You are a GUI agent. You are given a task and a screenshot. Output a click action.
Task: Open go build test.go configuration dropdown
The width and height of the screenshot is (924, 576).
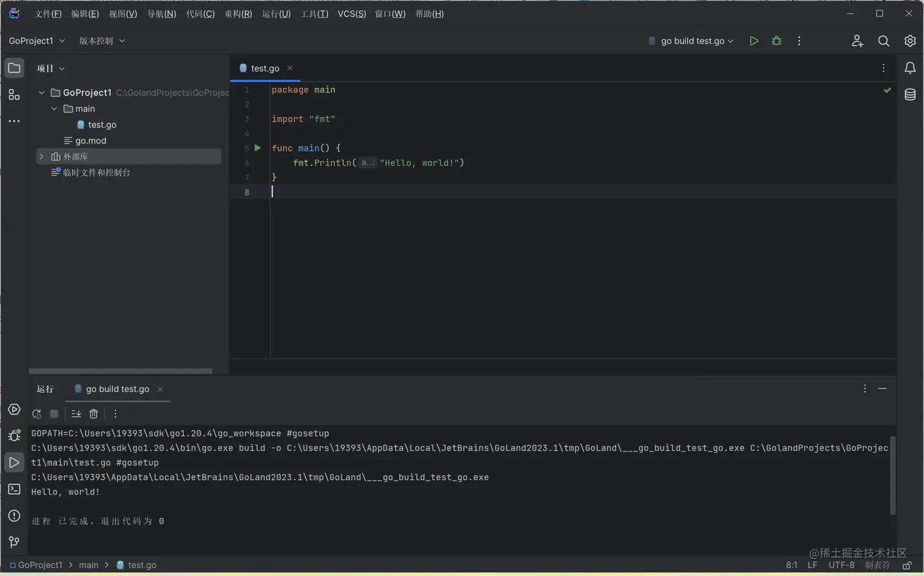[697, 41]
